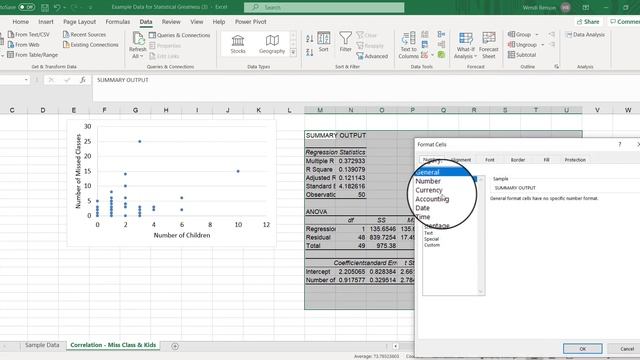
Task: Click From Text/CSV icon
Action: pyautogui.click(x=29, y=35)
